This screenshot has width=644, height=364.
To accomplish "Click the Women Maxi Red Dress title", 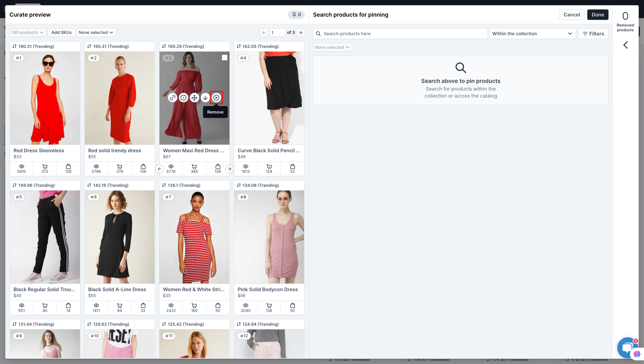I will [x=193, y=150].
